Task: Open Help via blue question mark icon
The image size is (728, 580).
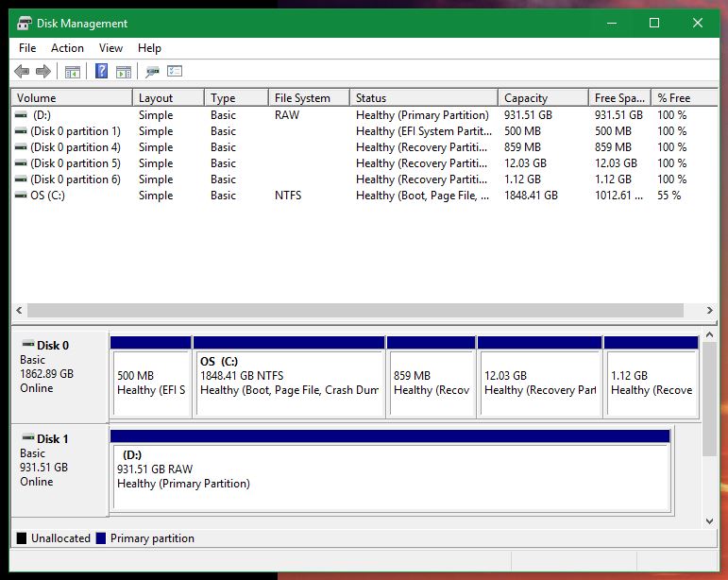Action: coord(102,72)
